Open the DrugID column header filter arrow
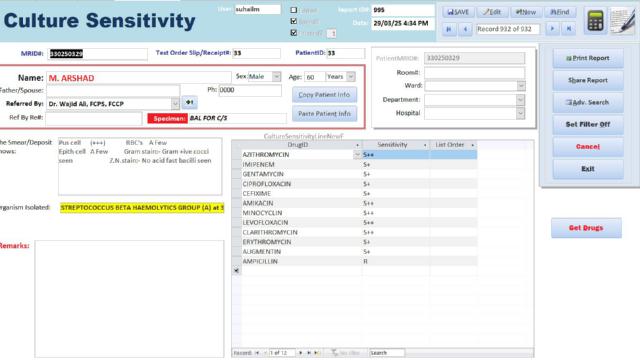640x360 pixels. coord(358,145)
